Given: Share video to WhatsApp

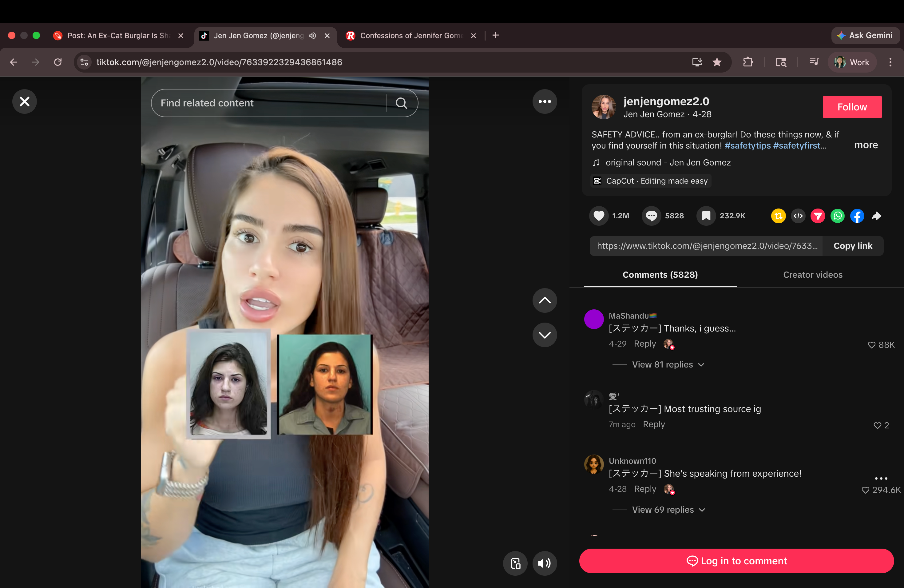Looking at the screenshot, I should (x=838, y=216).
